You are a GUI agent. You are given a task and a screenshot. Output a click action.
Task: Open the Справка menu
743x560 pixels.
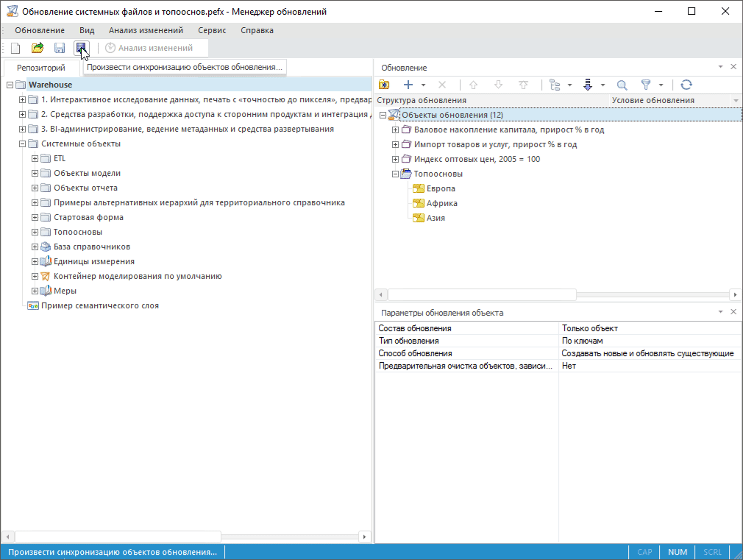257,30
